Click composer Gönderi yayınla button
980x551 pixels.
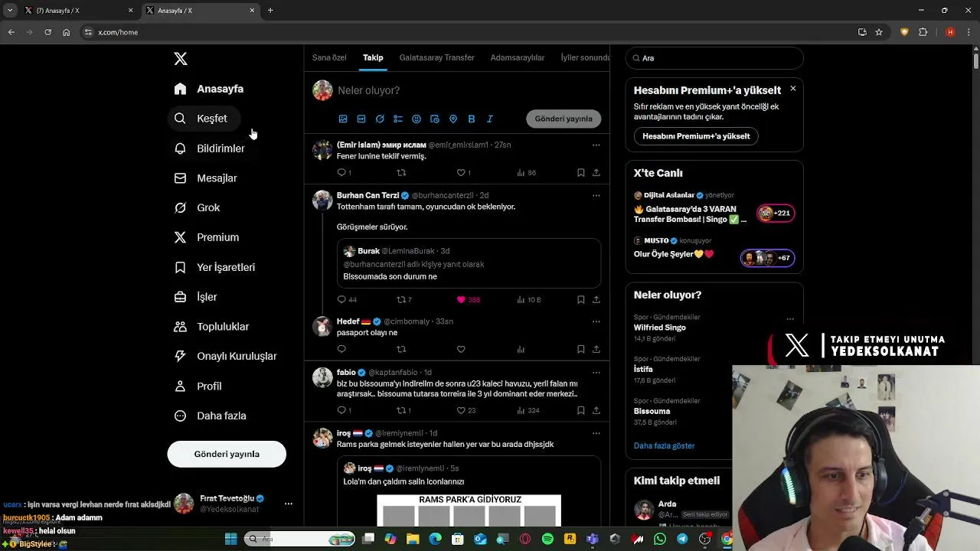tap(563, 119)
